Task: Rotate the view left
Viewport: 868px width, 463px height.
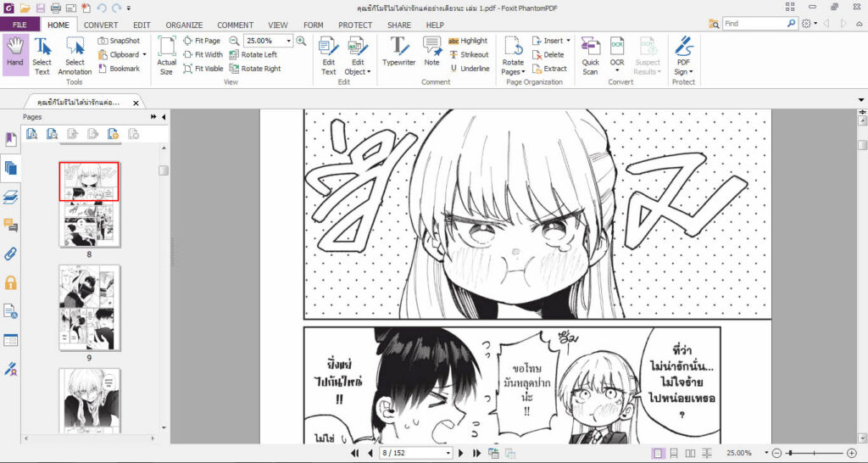Action: pos(253,54)
